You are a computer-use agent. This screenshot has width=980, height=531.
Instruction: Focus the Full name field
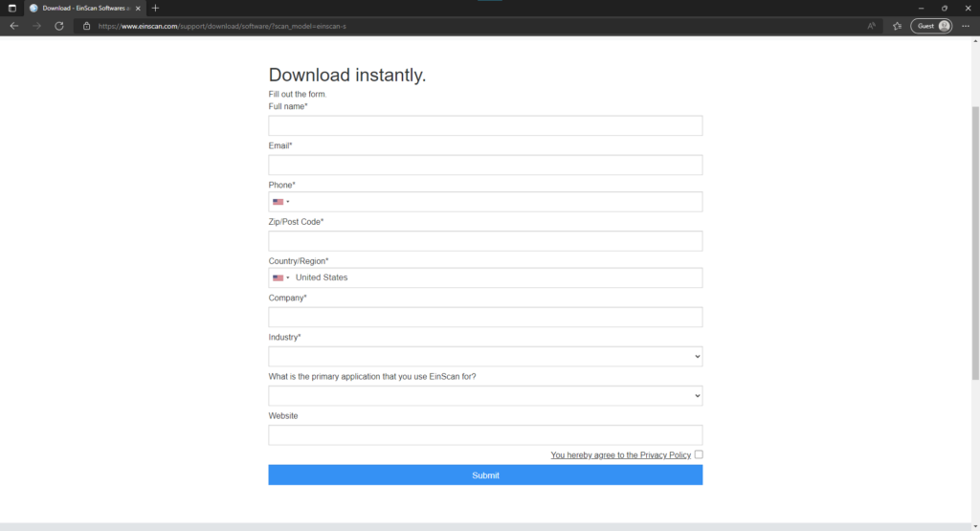pos(485,125)
